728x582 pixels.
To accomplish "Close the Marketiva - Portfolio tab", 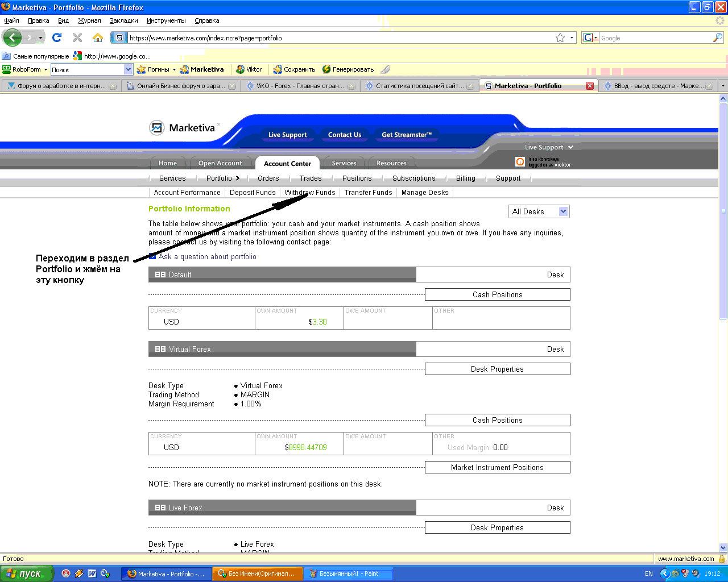I will (x=590, y=86).
